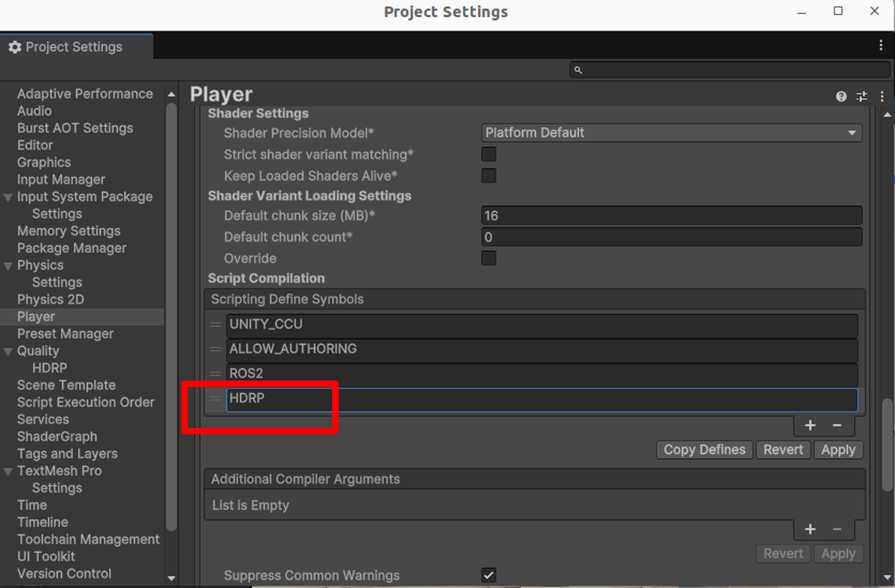Open Graphics settings category
Image resolution: width=895 pixels, height=588 pixels.
click(x=44, y=162)
